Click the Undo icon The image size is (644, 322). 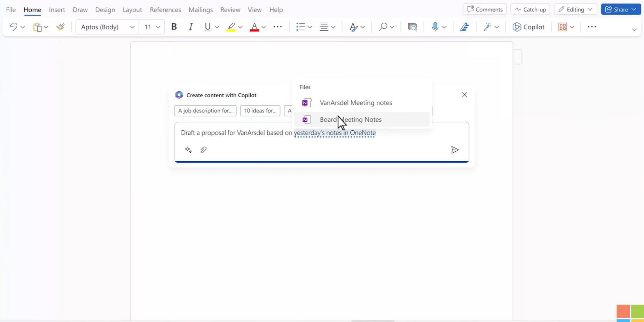click(13, 27)
